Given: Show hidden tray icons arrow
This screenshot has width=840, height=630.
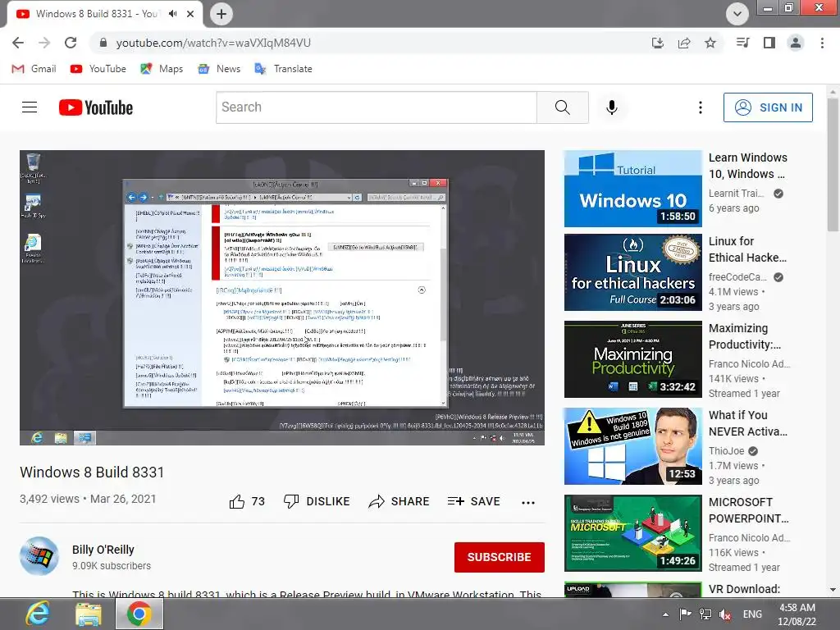Looking at the screenshot, I should pos(665,614).
